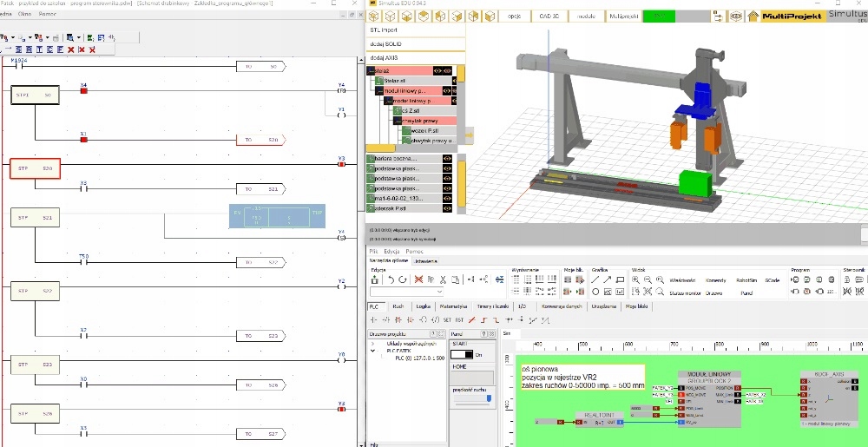
Task: Click the yellow horizontal scrollbar under object tree
Action: [x=381, y=148]
